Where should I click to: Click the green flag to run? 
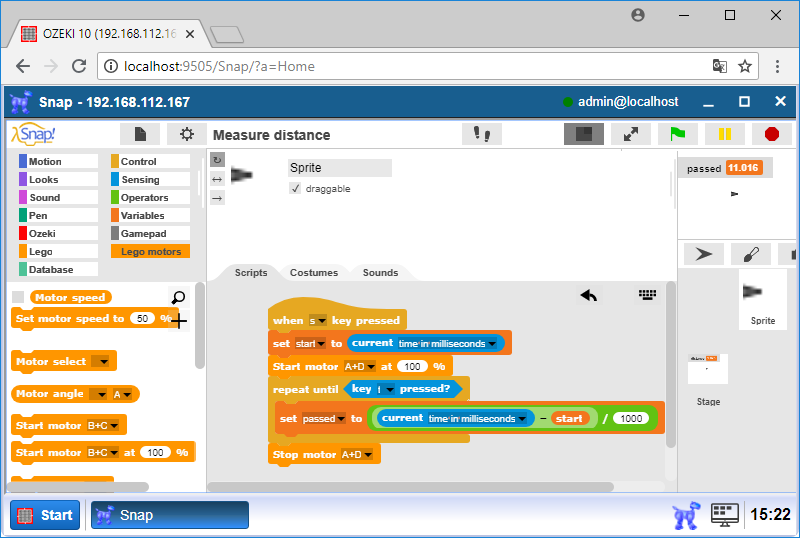678,134
